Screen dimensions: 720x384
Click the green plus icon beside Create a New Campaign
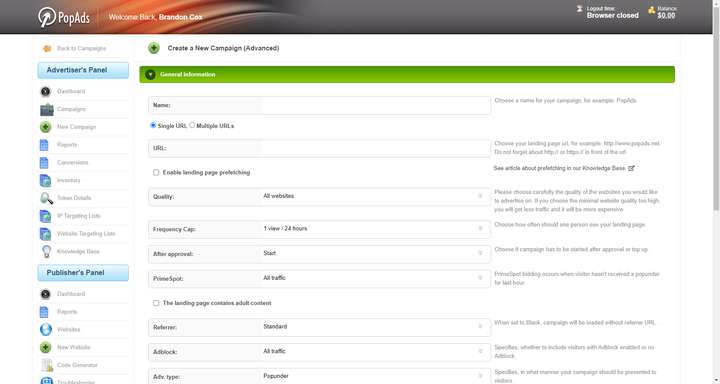point(154,48)
